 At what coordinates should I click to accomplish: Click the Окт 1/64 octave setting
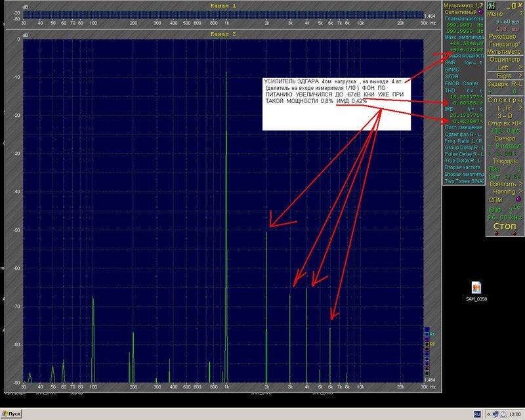505,177
